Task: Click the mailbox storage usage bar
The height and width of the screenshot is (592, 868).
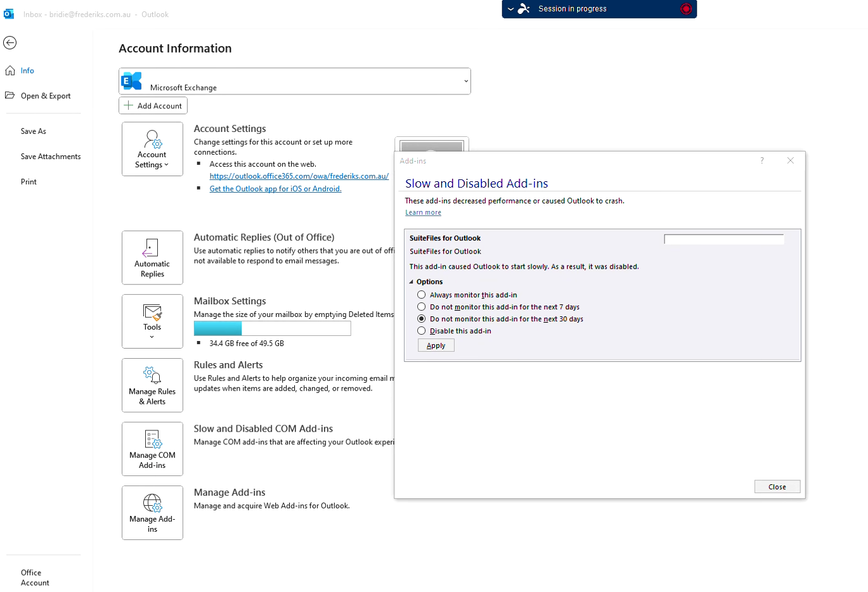Action: click(272, 328)
